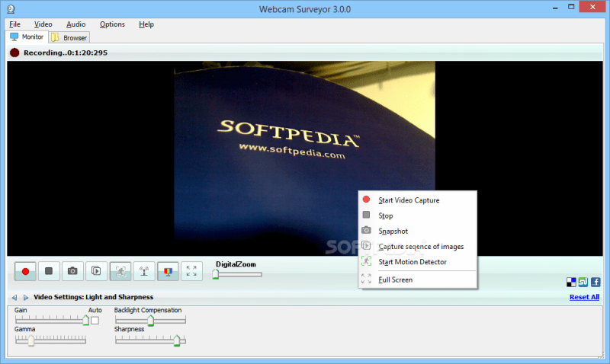Click the capture image sequence toolbar button
The image size is (610, 364).
[96, 271]
